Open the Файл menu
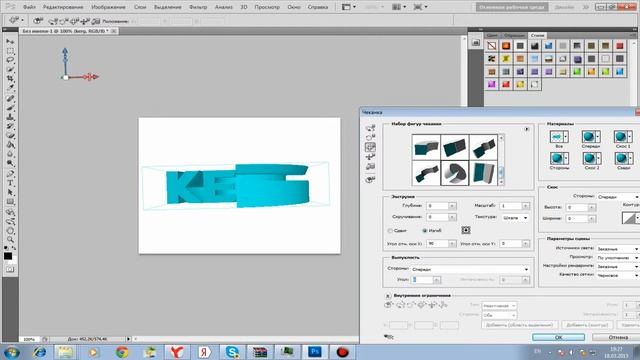Viewport: 640px width, 360px height. pos(29,7)
